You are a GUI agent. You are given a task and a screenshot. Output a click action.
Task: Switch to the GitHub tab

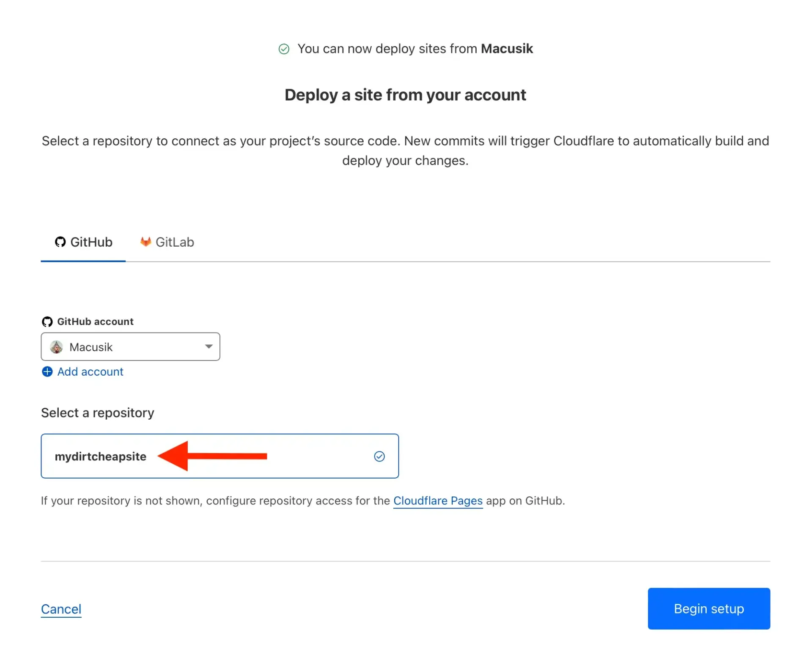click(x=83, y=242)
